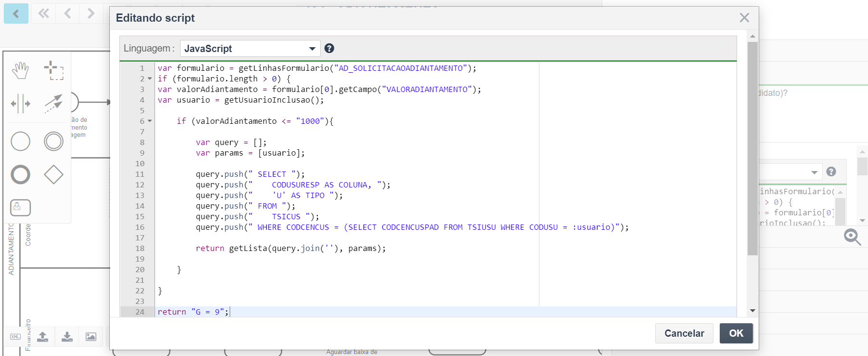Click line number 23 in gutter
Screen dimensions: 868x356
click(140, 301)
